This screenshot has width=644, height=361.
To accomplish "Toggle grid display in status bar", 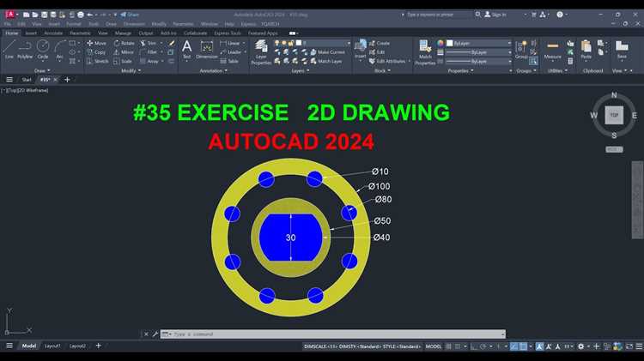I will pyautogui.click(x=448, y=346).
